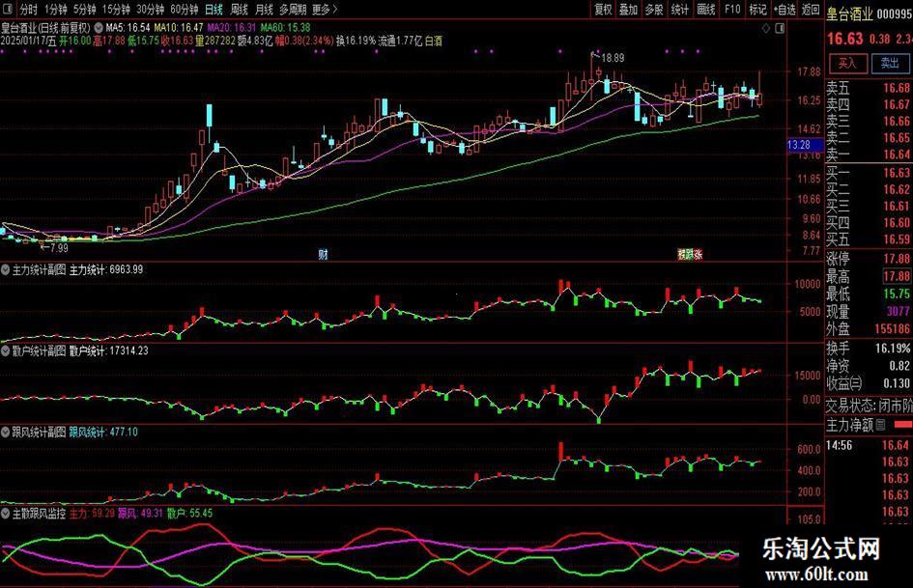This screenshot has width=913, height=588.
Task: Add stock via +自选 button
Action: [x=785, y=10]
